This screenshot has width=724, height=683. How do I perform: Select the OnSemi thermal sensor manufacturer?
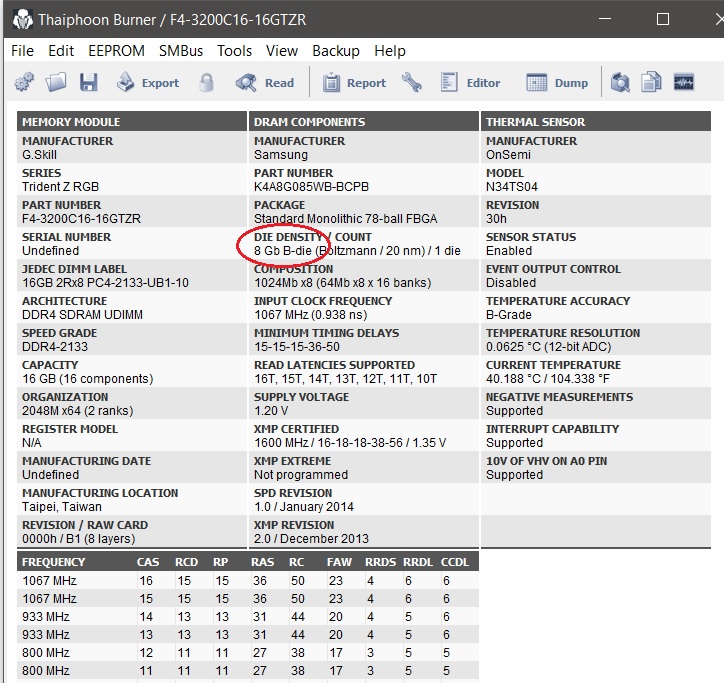[508, 155]
